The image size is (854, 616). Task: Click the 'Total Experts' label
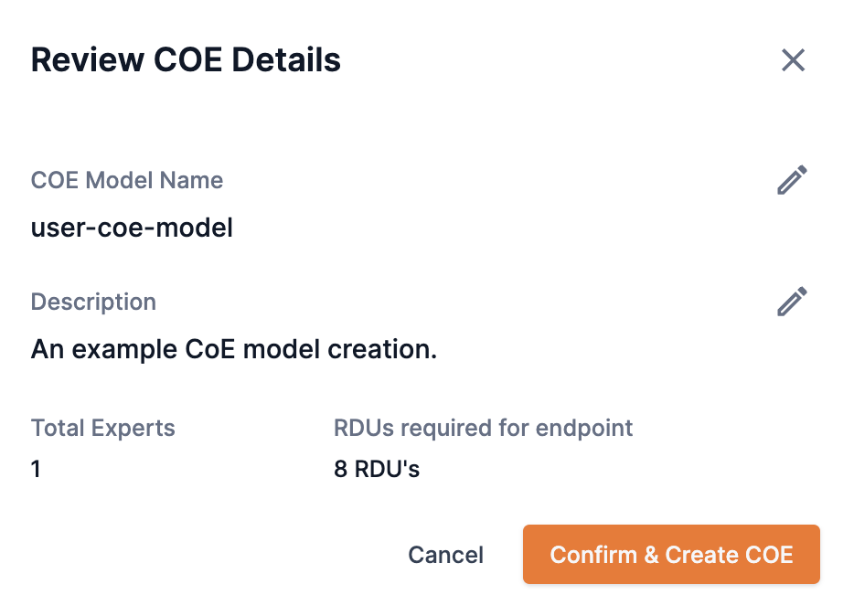click(102, 428)
